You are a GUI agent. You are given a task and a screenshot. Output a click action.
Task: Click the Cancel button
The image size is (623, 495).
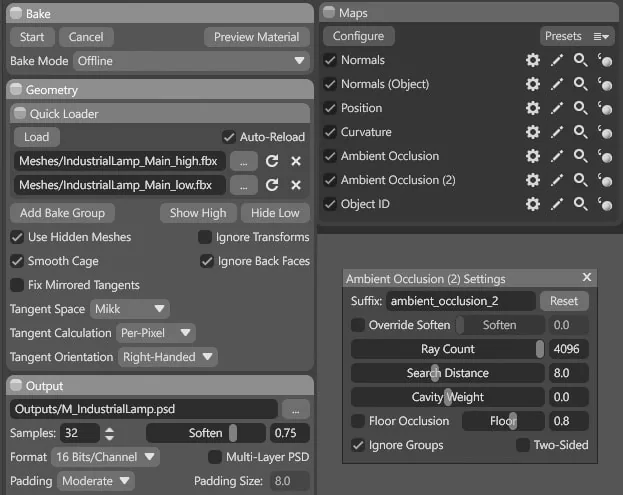[x=86, y=37]
